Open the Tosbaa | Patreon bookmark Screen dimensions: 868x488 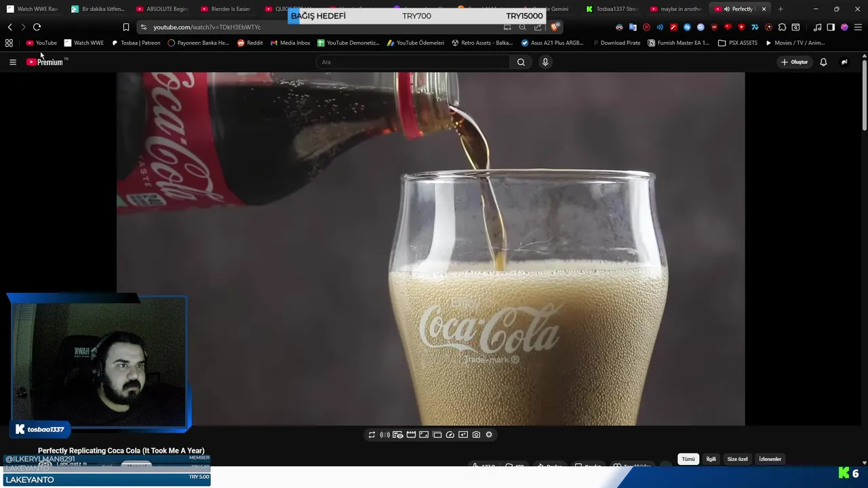pyautogui.click(x=136, y=43)
